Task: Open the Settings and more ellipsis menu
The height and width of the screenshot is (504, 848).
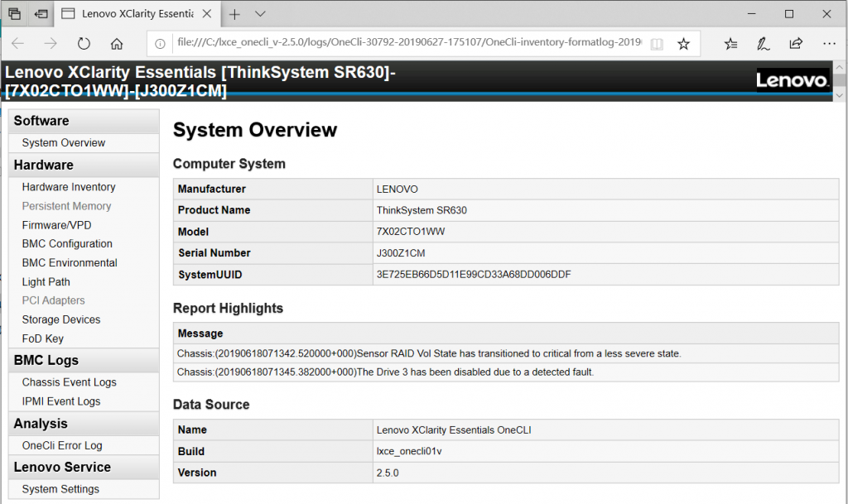Action: 829,44
